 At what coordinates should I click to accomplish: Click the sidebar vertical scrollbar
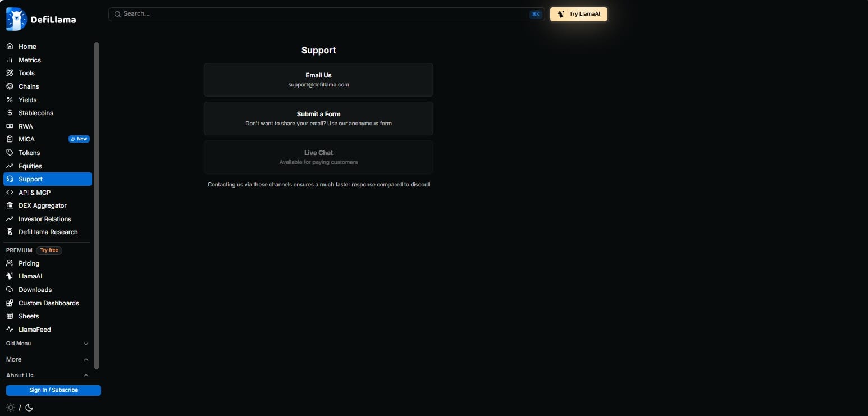[97, 205]
